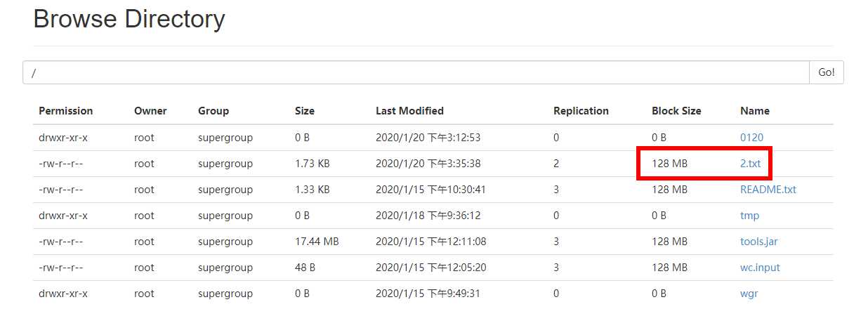Click the Block Size column header

pyautogui.click(x=676, y=111)
